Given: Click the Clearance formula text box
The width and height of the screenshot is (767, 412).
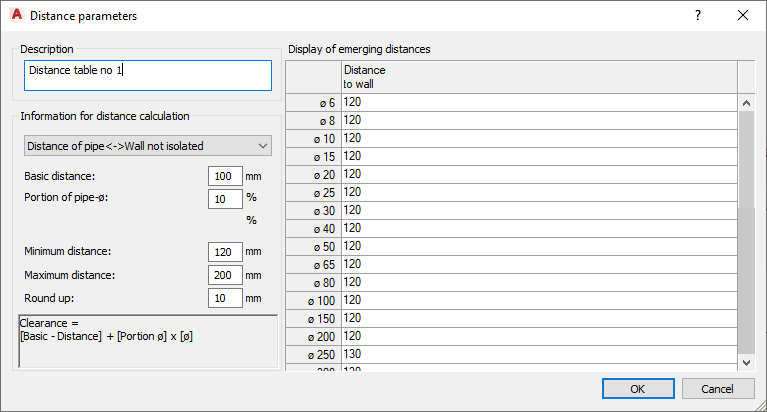Looking at the screenshot, I should [x=148, y=341].
